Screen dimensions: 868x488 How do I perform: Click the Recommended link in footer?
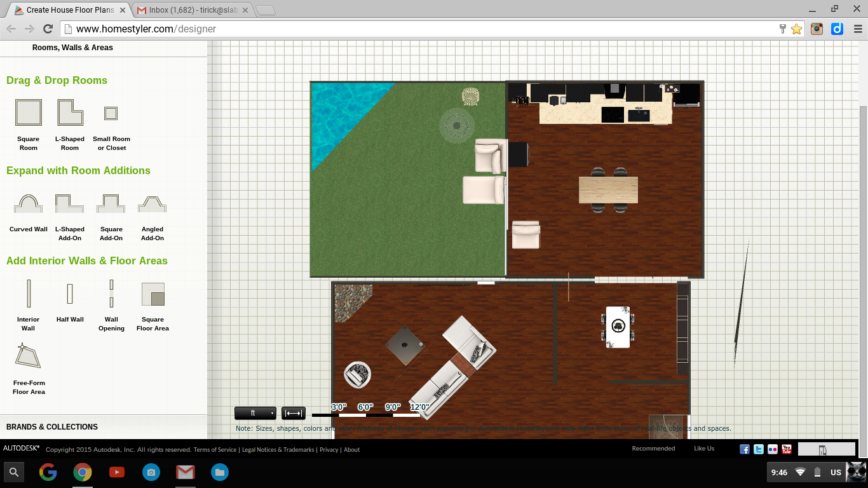(653, 449)
